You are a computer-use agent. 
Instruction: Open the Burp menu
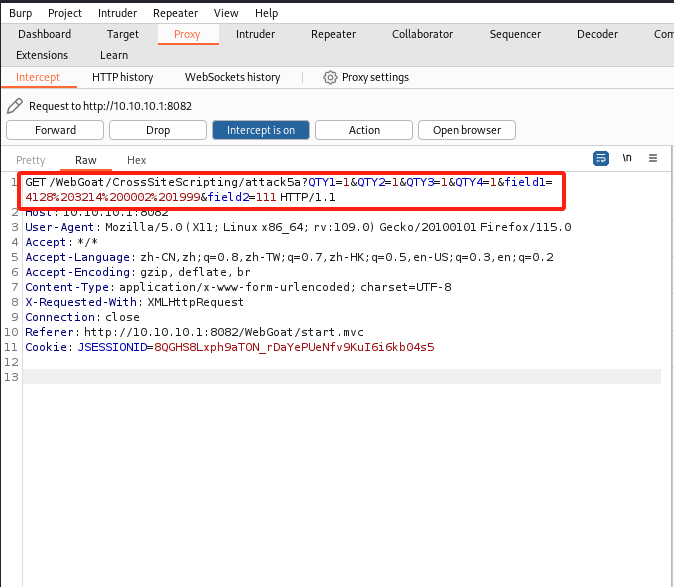click(21, 13)
